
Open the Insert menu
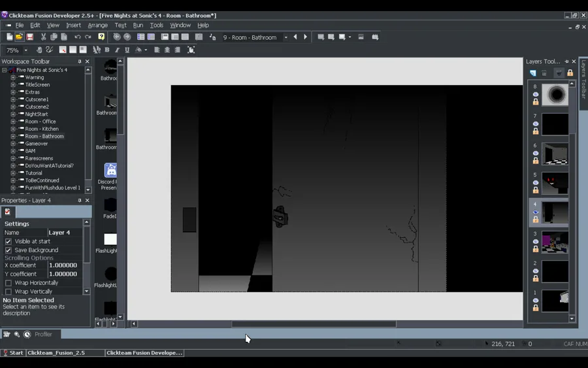[73, 25]
